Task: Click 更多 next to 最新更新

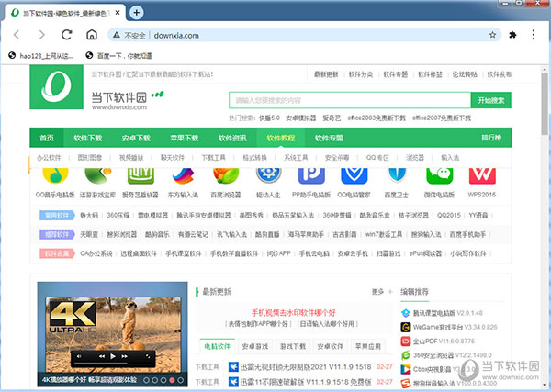Action: click(x=378, y=292)
